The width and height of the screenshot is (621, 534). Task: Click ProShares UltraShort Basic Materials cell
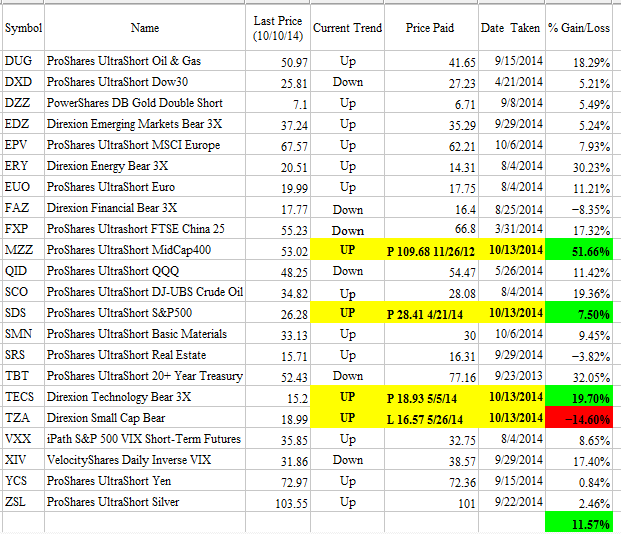coord(145,334)
